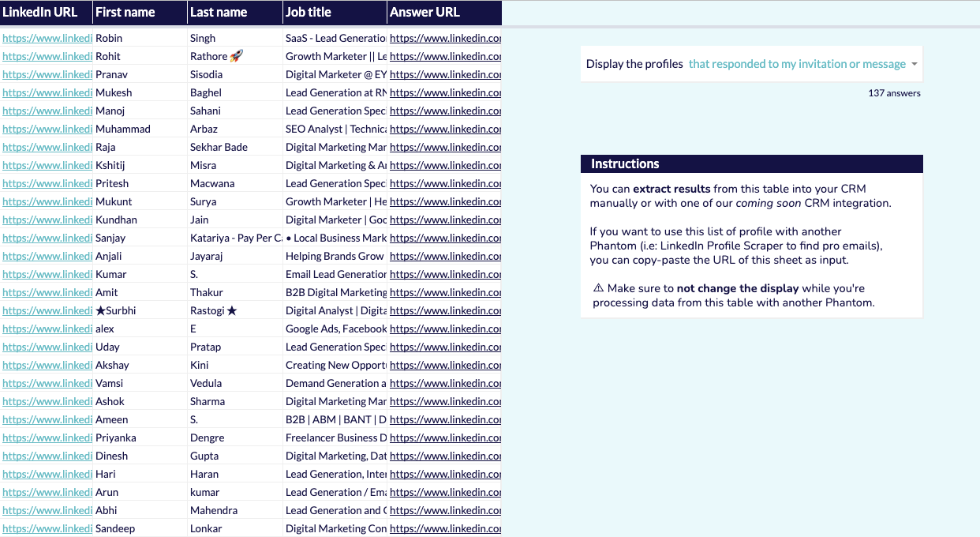Open Robin Singh's LinkedIn URL link
The width and height of the screenshot is (980, 537).
tap(47, 38)
